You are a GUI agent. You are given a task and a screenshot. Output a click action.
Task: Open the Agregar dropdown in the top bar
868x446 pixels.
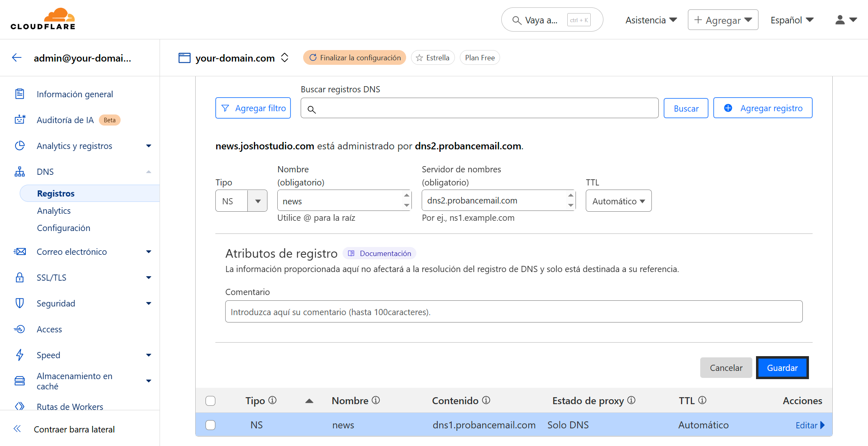click(x=723, y=20)
